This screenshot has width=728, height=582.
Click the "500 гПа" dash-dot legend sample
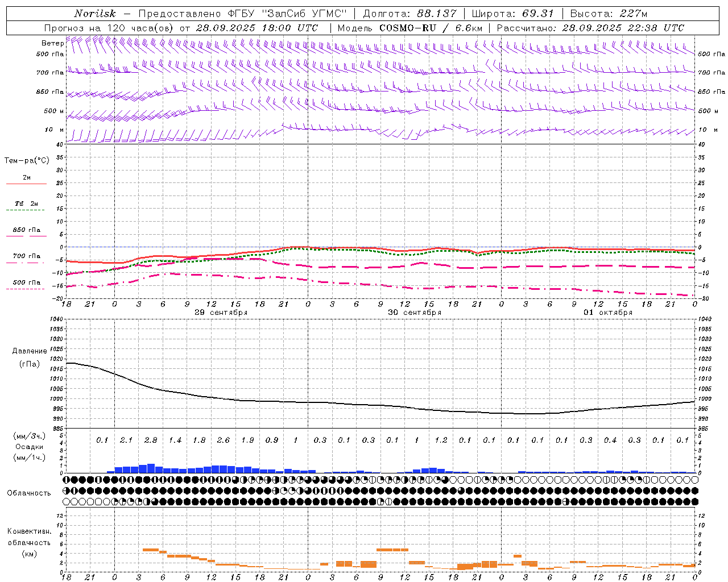(26, 289)
